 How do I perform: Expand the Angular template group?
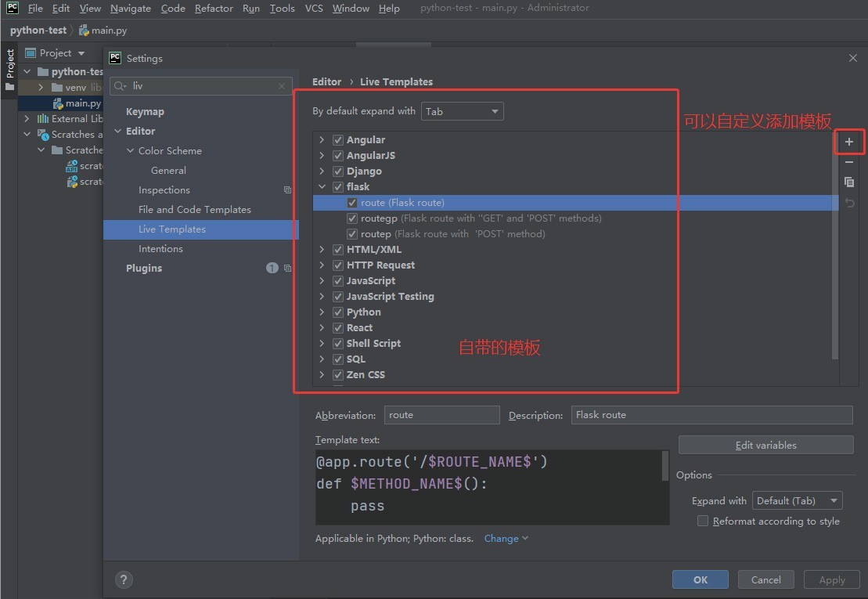(x=322, y=140)
